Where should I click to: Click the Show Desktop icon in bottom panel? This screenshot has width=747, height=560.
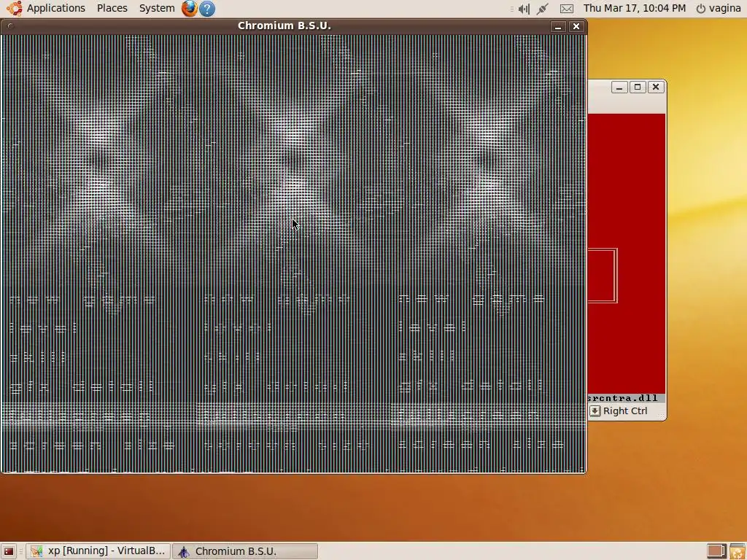coord(9,551)
